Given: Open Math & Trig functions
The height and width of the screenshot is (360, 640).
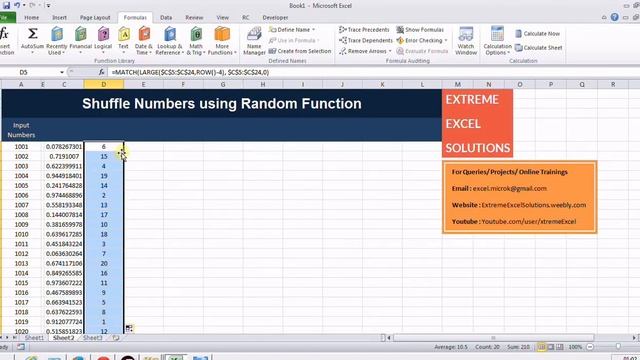Looking at the screenshot, I should click(x=196, y=40).
